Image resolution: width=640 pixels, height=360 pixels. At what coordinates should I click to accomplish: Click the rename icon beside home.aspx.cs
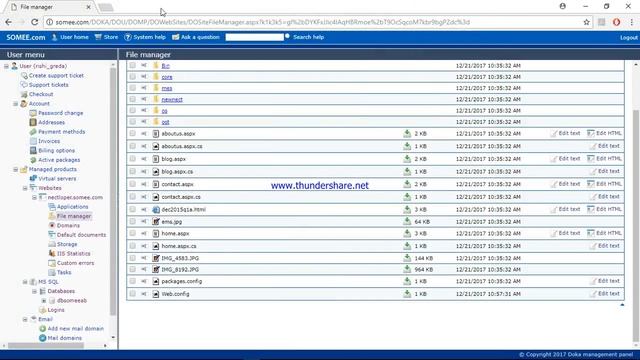coord(144,246)
